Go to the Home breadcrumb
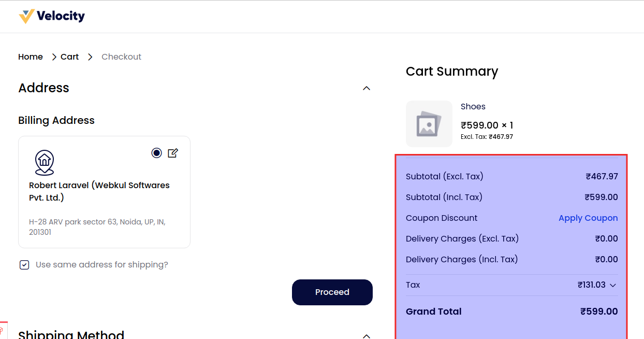This screenshot has width=644, height=339. pyautogui.click(x=31, y=57)
